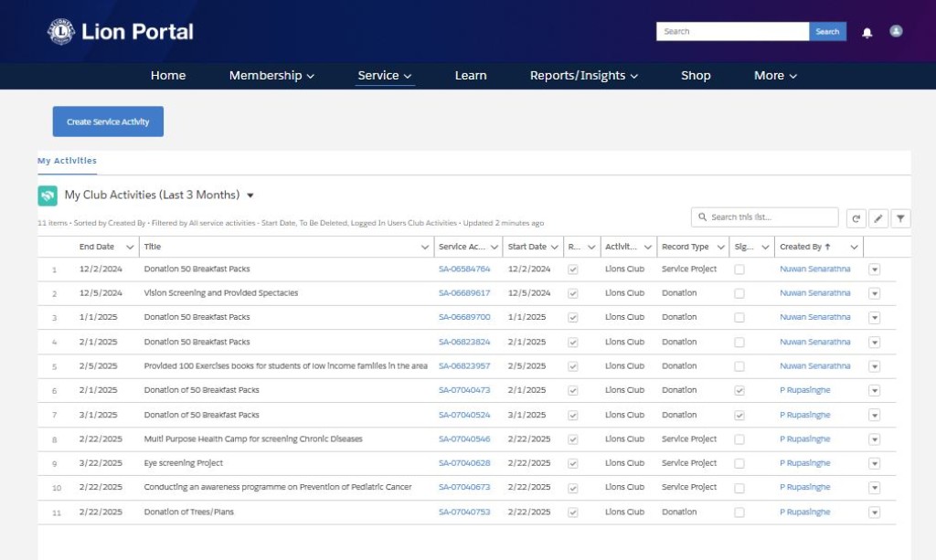Toggle Sig... checkbox for SA-06584764
Screen dimensions: 936x560
739,269
